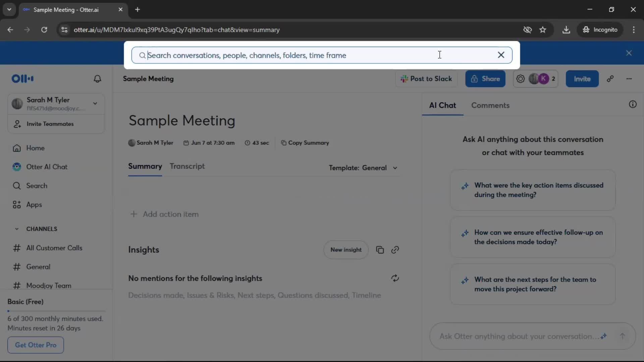Click Add action item
The width and height of the screenshot is (644, 362).
pyautogui.click(x=164, y=214)
